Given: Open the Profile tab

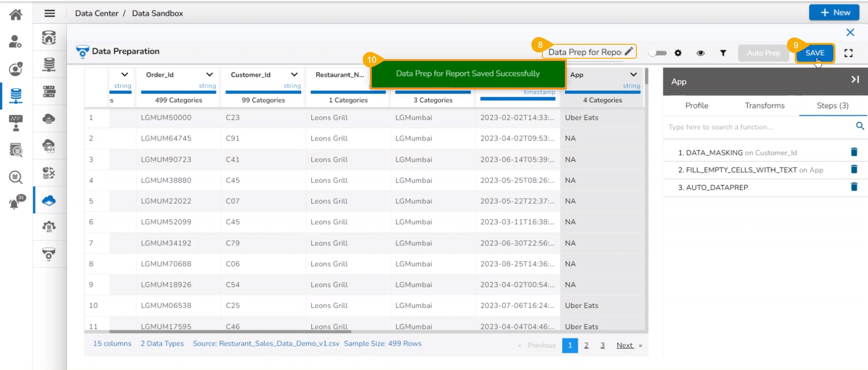Looking at the screenshot, I should 697,106.
